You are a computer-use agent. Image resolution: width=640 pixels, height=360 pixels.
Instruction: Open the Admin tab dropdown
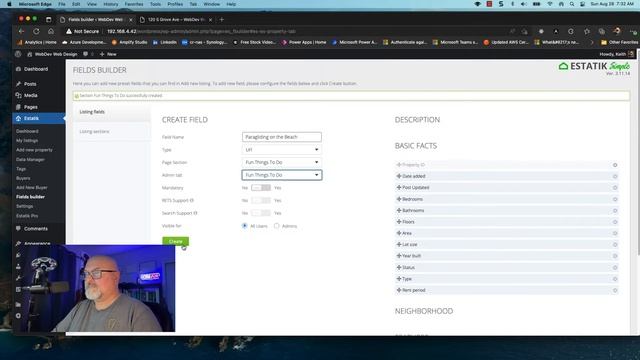point(282,175)
